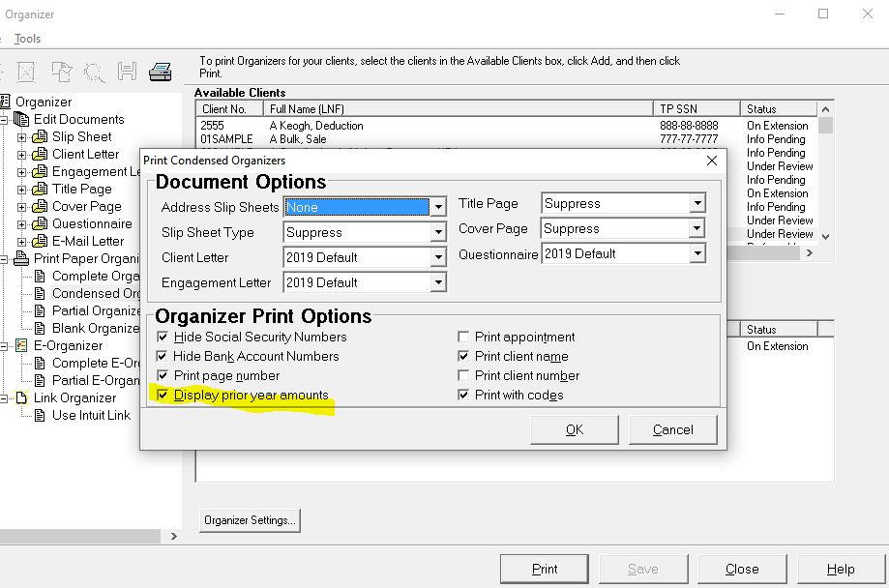Uncheck Hide Social Security Numbers
This screenshot has width=889, height=588.
coord(163,337)
